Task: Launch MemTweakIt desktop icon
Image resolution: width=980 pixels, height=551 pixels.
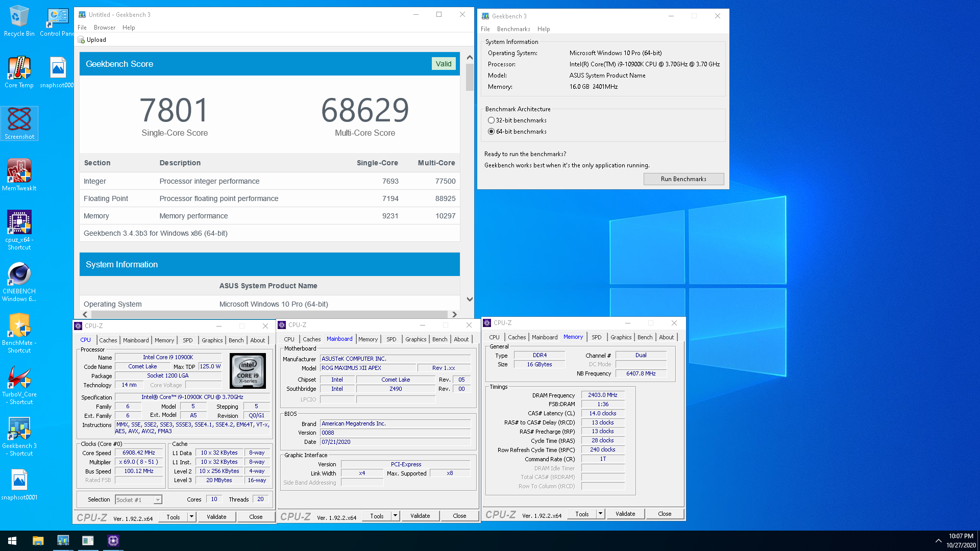Action: point(19,175)
